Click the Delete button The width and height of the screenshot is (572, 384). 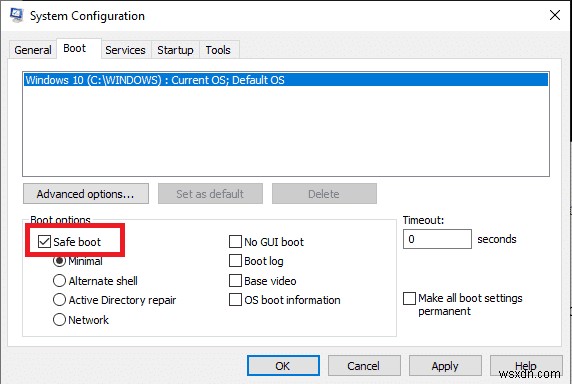pos(324,194)
